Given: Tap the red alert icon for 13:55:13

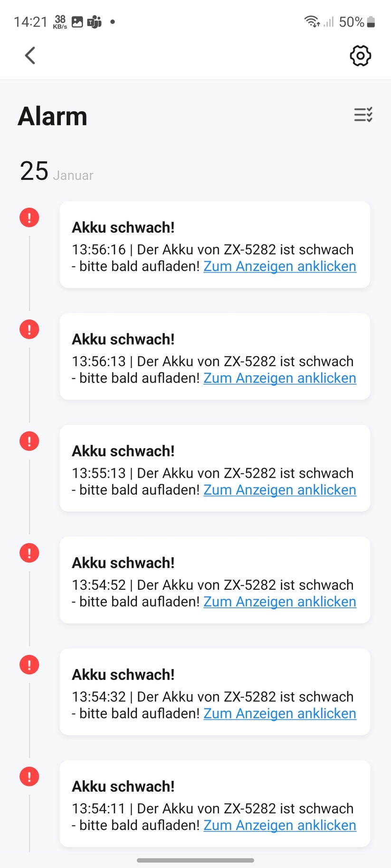Looking at the screenshot, I should point(29,441).
